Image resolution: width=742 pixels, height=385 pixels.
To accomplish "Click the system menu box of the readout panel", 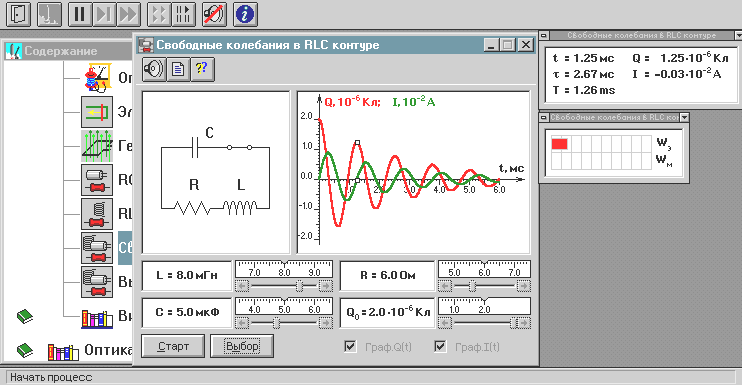I will click(544, 35).
